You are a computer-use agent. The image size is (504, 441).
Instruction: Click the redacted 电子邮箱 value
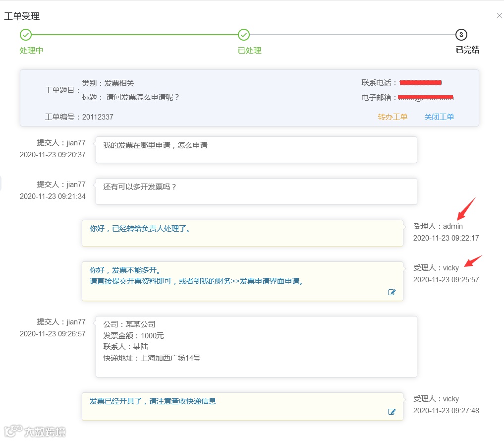coord(426,97)
